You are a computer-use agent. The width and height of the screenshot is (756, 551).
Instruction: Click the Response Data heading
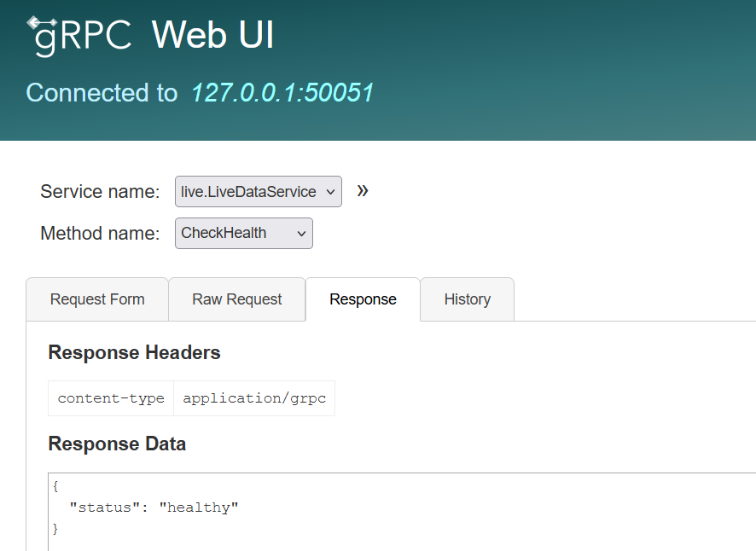tap(117, 444)
